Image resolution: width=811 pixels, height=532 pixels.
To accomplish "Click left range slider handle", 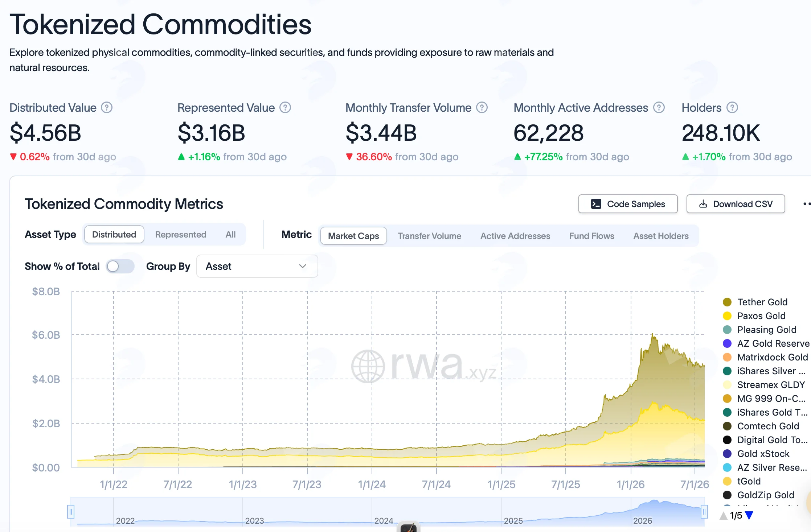I will click(71, 512).
